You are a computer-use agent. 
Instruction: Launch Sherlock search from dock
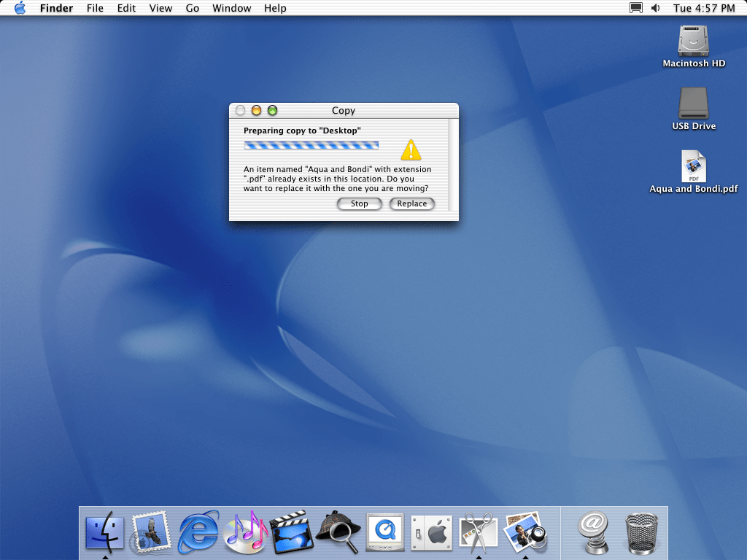point(338,532)
